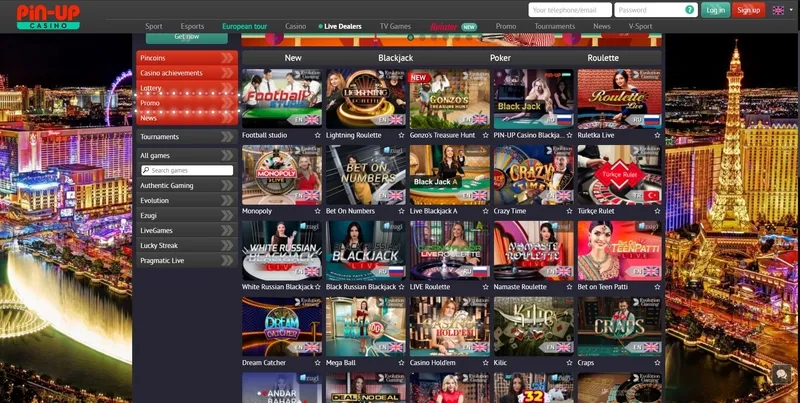
Task: Click the telephone/email field
Action: click(x=570, y=10)
